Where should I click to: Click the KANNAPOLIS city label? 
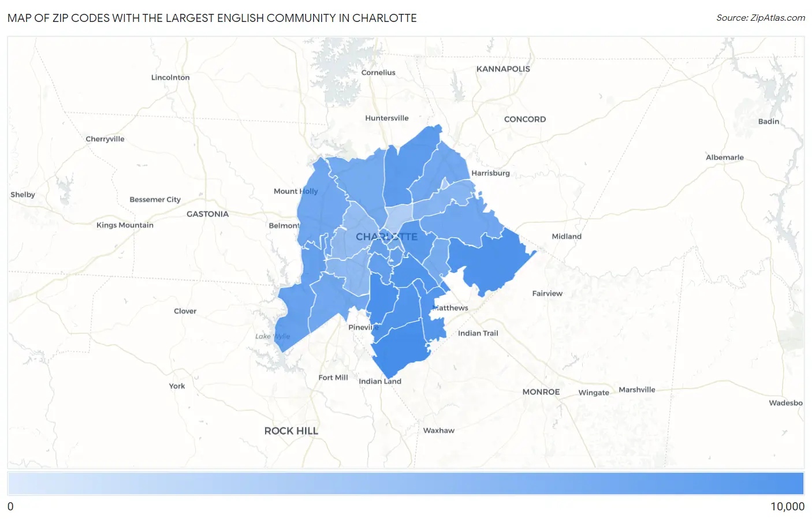pos(503,69)
